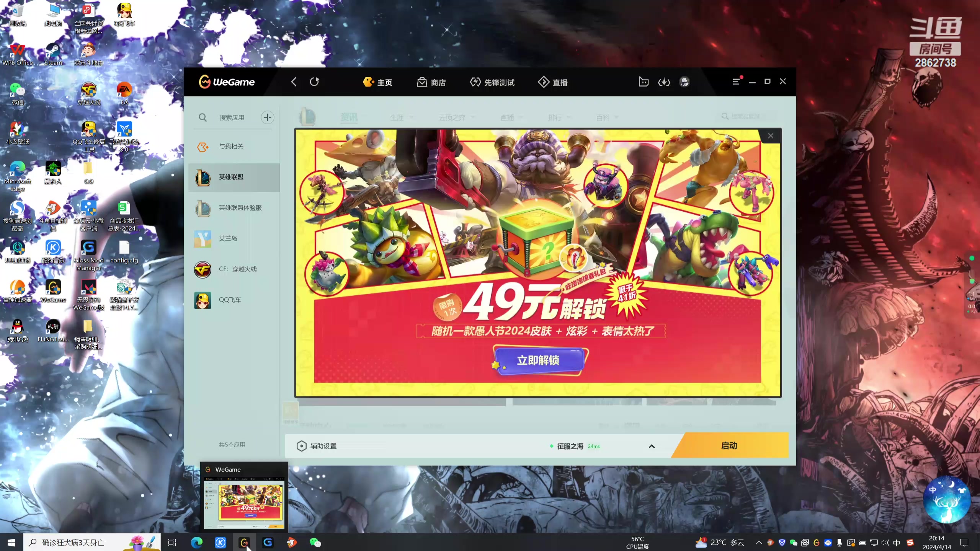Select UU加速器 desktop shortcut

[17, 252]
